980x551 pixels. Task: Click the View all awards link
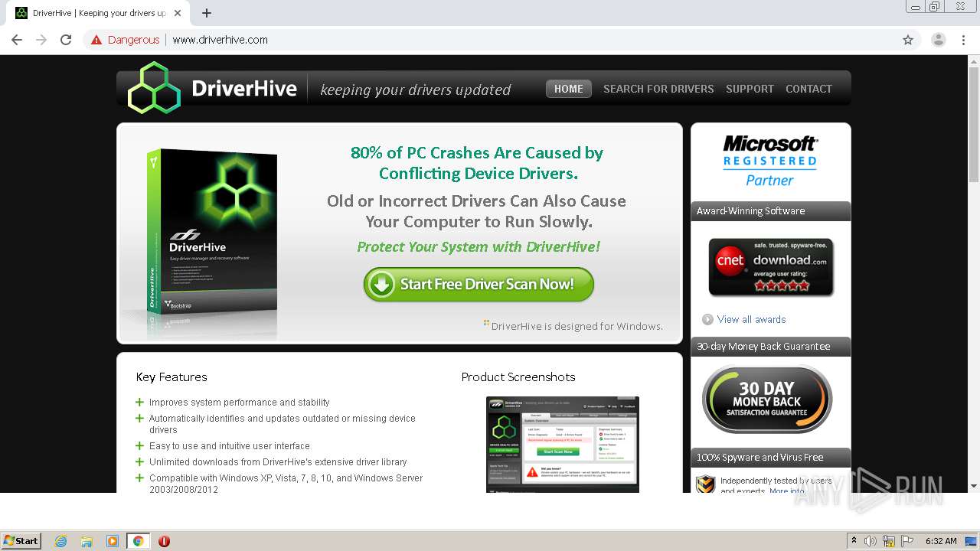751,319
